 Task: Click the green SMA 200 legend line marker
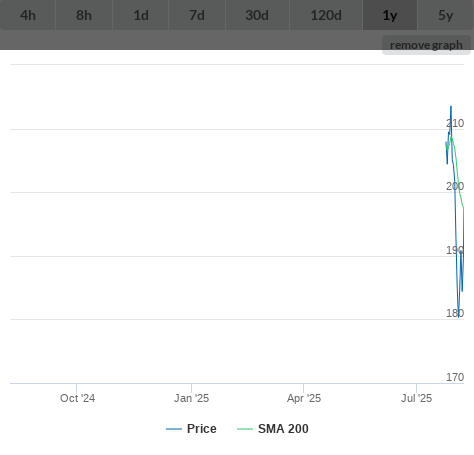pos(245,429)
